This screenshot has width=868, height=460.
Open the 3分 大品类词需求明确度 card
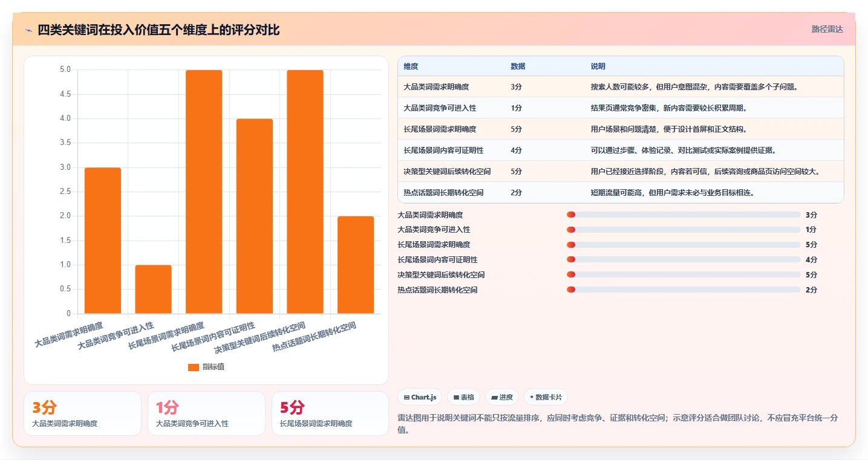pos(82,413)
